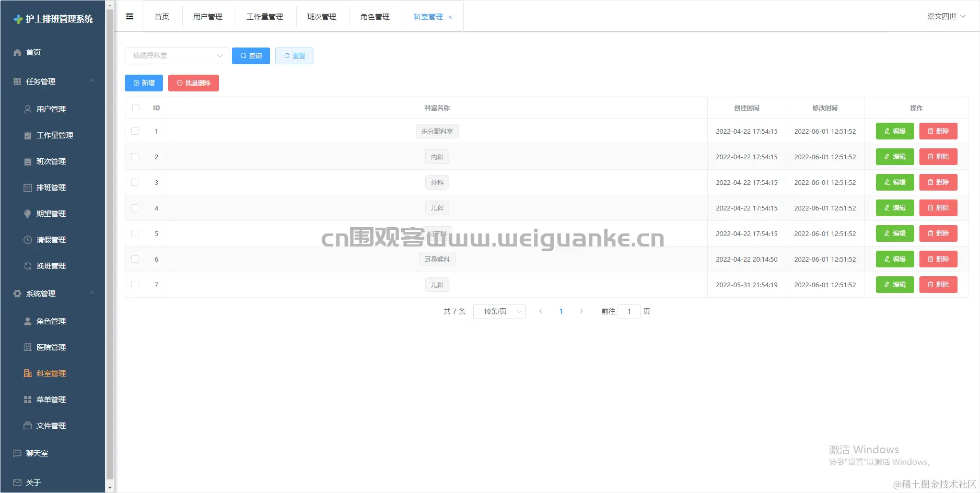Delete the 内科 row
980x493 pixels.
(x=938, y=157)
